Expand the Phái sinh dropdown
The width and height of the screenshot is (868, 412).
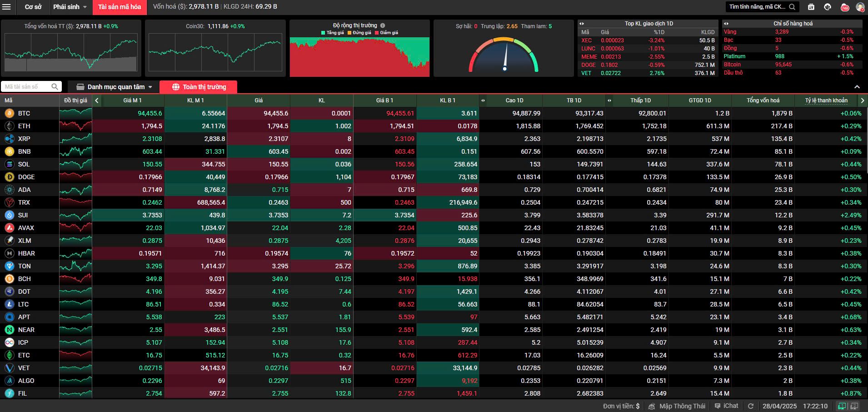point(70,7)
